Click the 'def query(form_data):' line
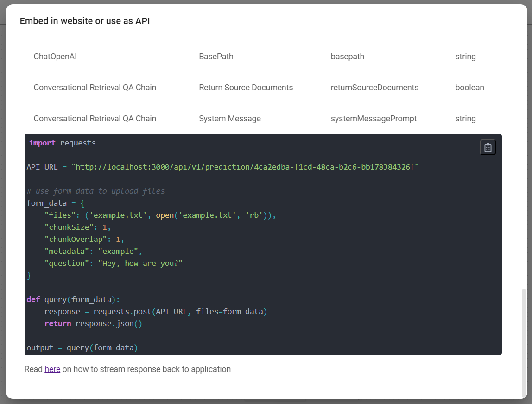 [x=73, y=299]
